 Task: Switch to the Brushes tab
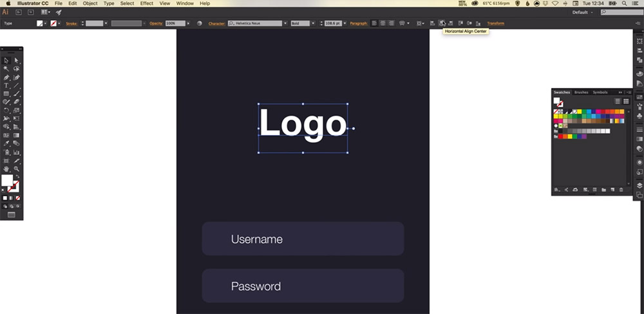click(581, 93)
